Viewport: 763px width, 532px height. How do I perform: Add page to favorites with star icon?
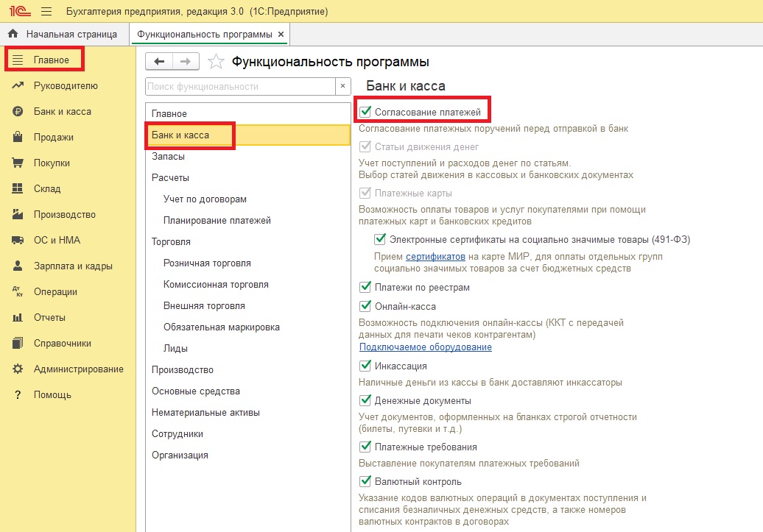pos(216,62)
